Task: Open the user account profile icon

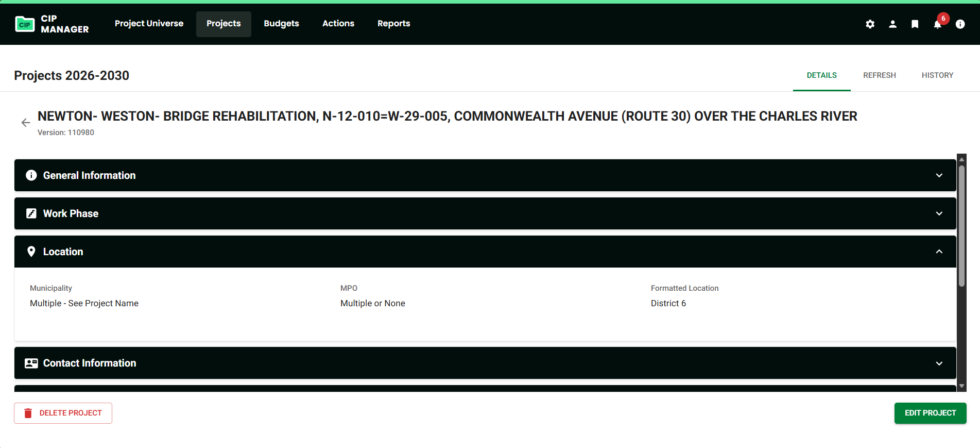Action: click(x=892, y=24)
